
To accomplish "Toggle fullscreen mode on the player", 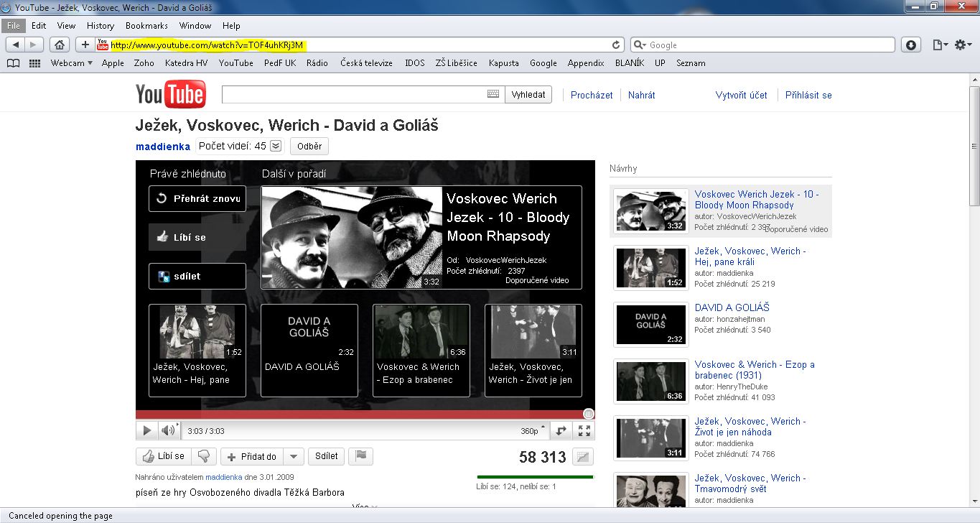I will tap(584, 430).
